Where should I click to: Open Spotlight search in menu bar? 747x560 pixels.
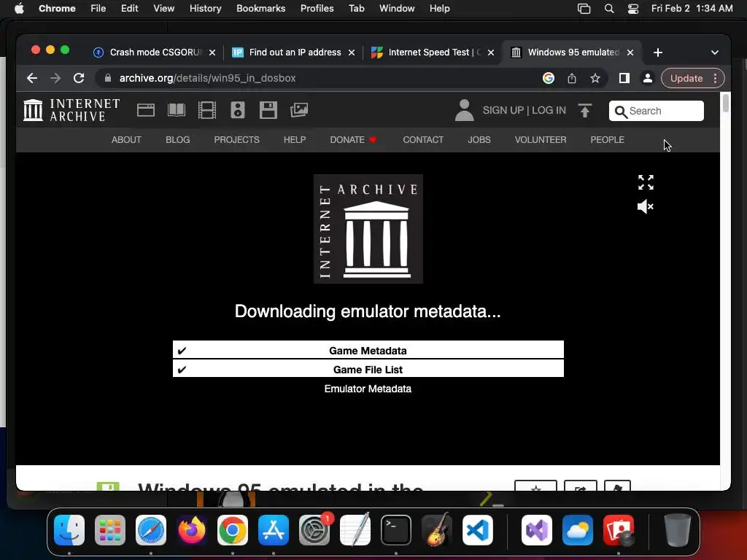tap(608, 8)
